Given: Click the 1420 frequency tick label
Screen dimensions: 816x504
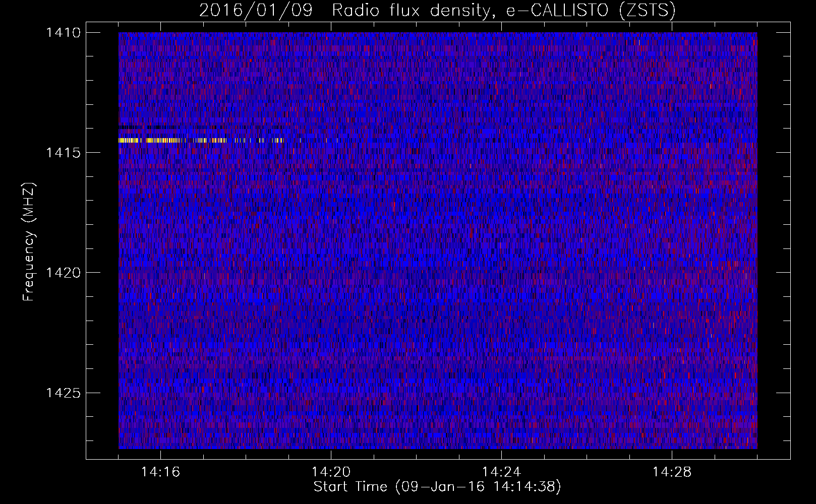Looking at the screenshot, I should (63, 273).
